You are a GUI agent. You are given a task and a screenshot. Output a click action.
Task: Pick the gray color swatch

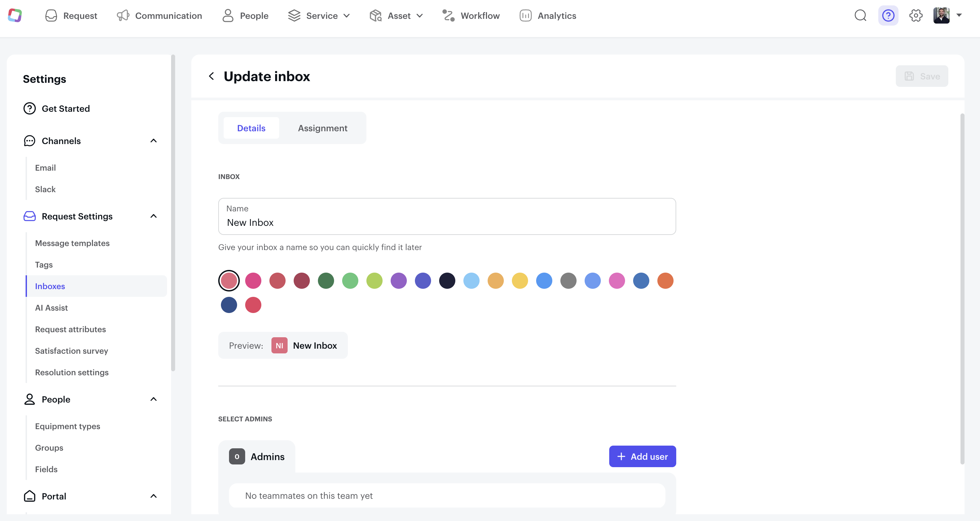(568, 281)
